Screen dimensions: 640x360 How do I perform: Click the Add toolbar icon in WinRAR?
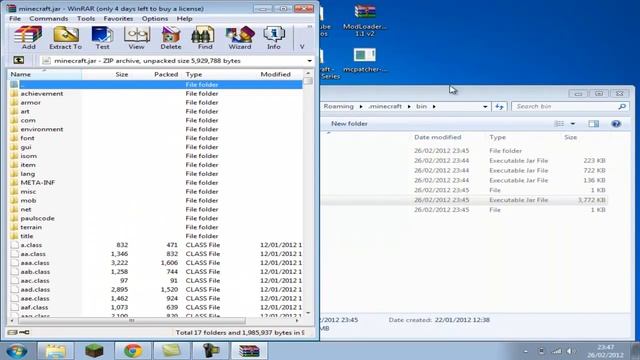tap(28, 38)
